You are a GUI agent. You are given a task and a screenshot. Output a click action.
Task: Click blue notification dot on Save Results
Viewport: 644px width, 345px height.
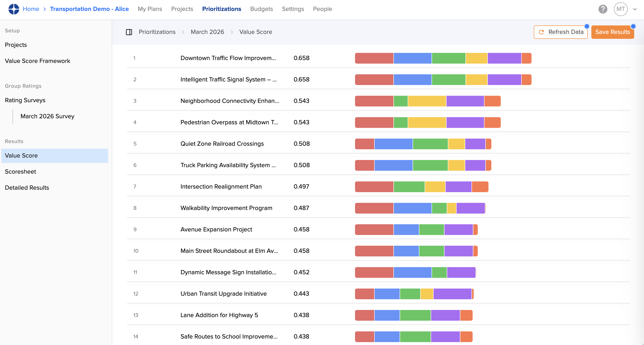click(x=633, y=26)
